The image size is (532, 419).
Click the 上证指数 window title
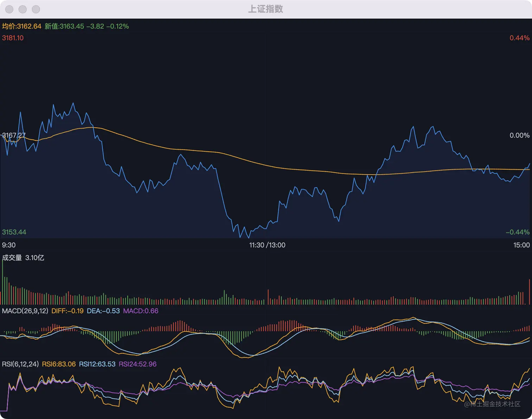tap(266, 9)
